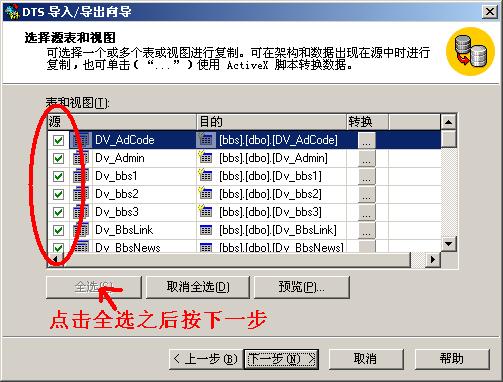The image size is (503, 382).
Task: Select the Dv_BbsLink source table name
Action: 124,230
